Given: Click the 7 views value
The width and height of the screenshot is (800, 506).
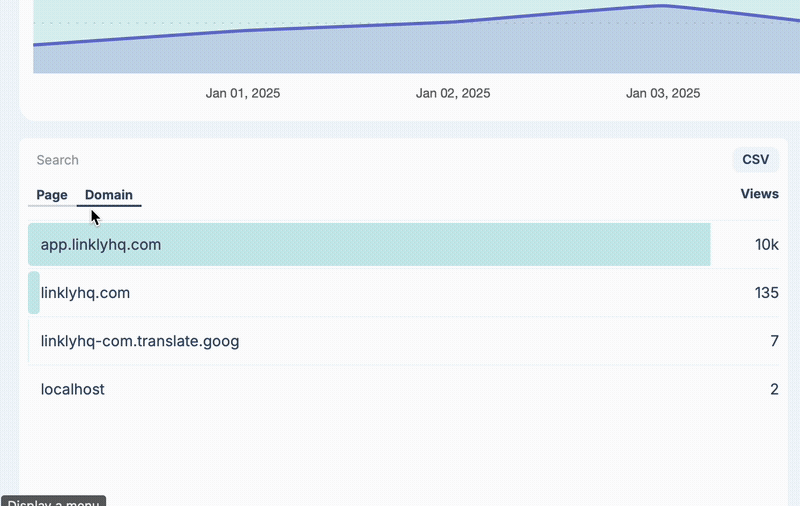Looking at the screenshot, I should (774, 341).
